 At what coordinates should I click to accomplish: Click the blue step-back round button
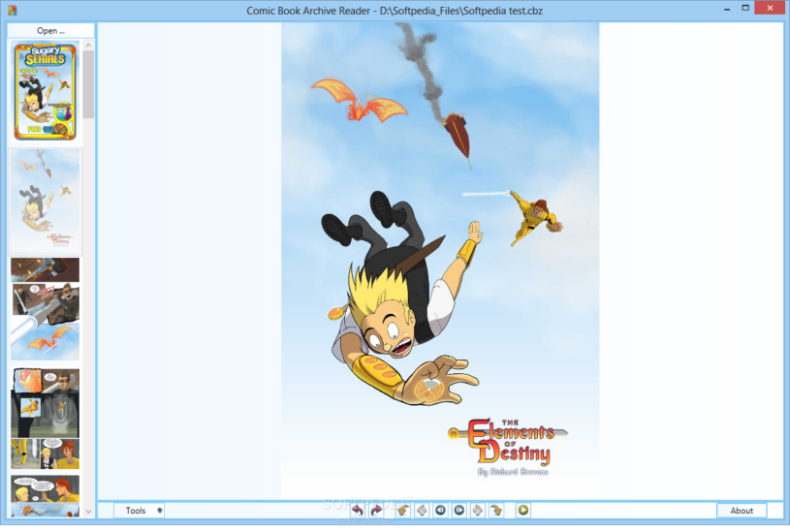tap(440, 511)
